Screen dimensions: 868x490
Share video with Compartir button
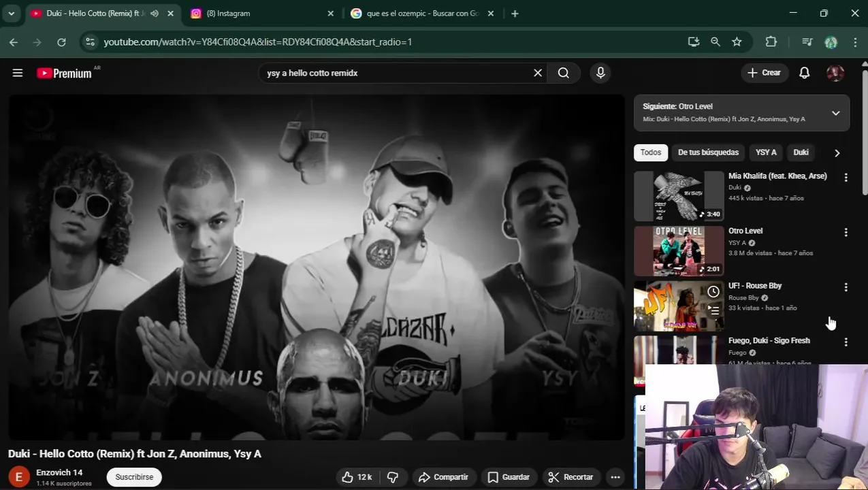click(x=443, y=477)
